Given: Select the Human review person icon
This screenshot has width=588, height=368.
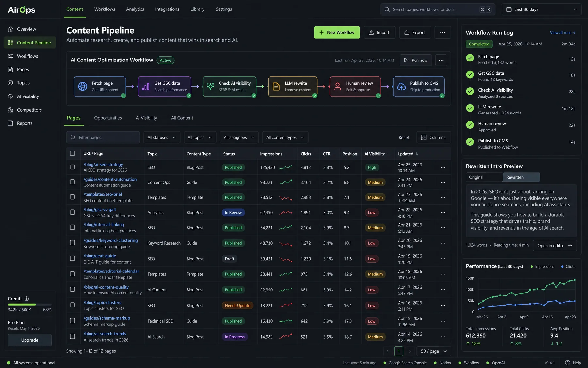Looking at the screenshot, I should [x=337, y=86].
